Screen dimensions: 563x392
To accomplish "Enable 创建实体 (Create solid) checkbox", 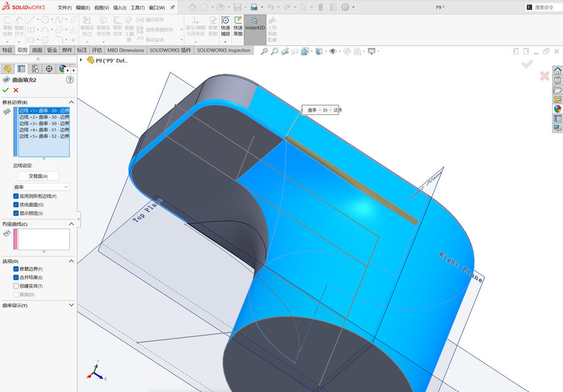I will (16, 286).
